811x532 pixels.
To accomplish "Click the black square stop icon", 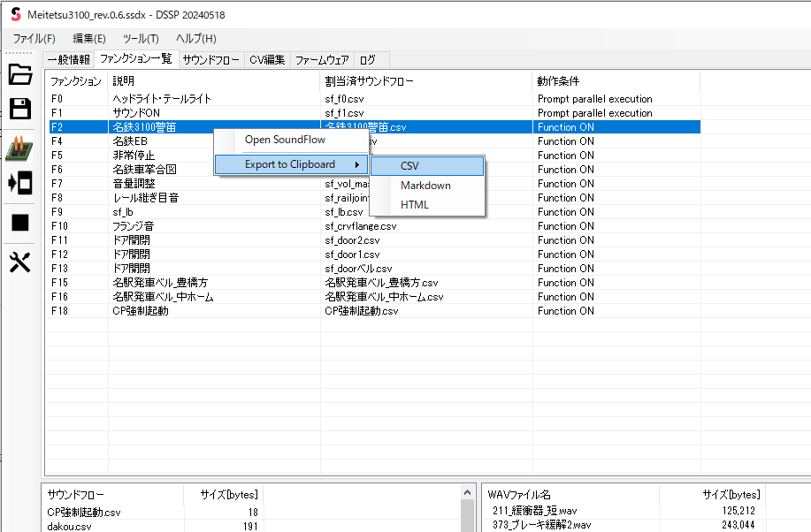I will [19, 223].
